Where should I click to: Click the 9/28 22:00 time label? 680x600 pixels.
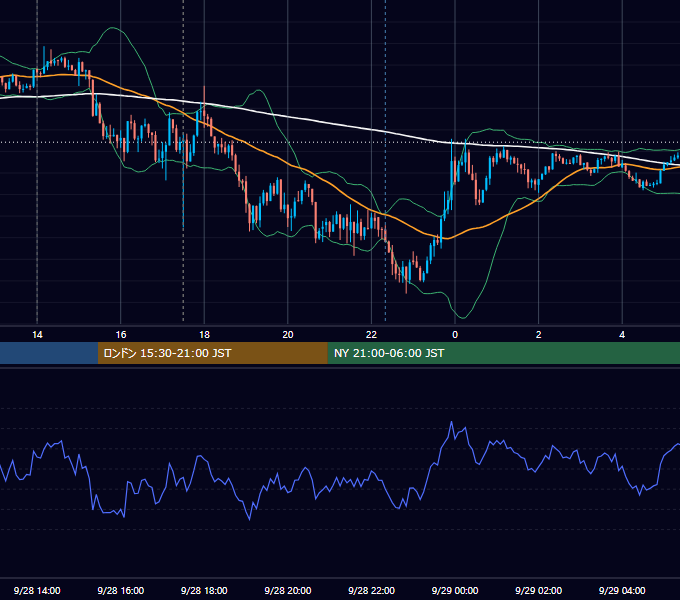[371, 590]
